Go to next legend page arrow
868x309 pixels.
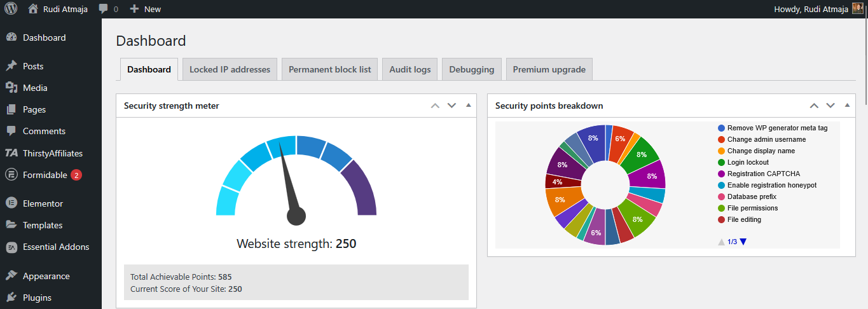point(743,242)
